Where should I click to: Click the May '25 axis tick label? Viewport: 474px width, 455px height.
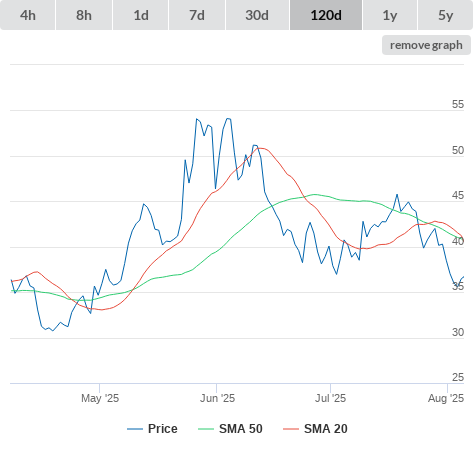100,398
